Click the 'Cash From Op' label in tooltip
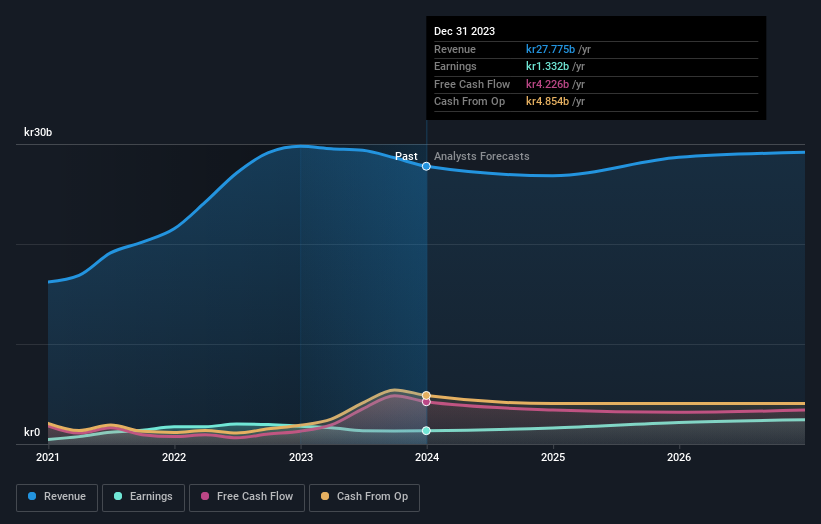This screenshot has width=821, height=524. point(470,102)
